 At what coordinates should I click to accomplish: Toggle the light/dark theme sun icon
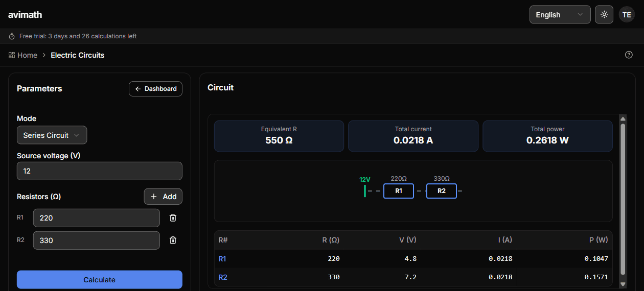click(x=604, y=14)
